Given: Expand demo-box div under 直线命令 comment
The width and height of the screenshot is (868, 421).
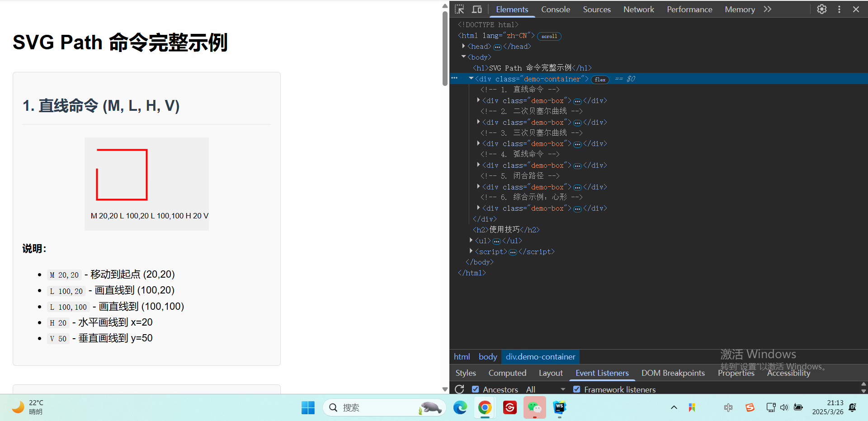Looking at the screenshot, I should 478,100.
